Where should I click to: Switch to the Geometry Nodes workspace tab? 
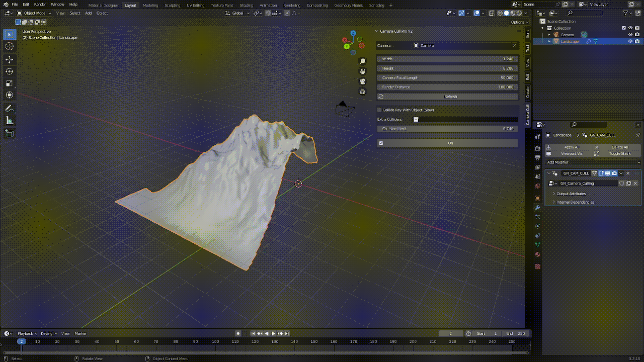348,5
